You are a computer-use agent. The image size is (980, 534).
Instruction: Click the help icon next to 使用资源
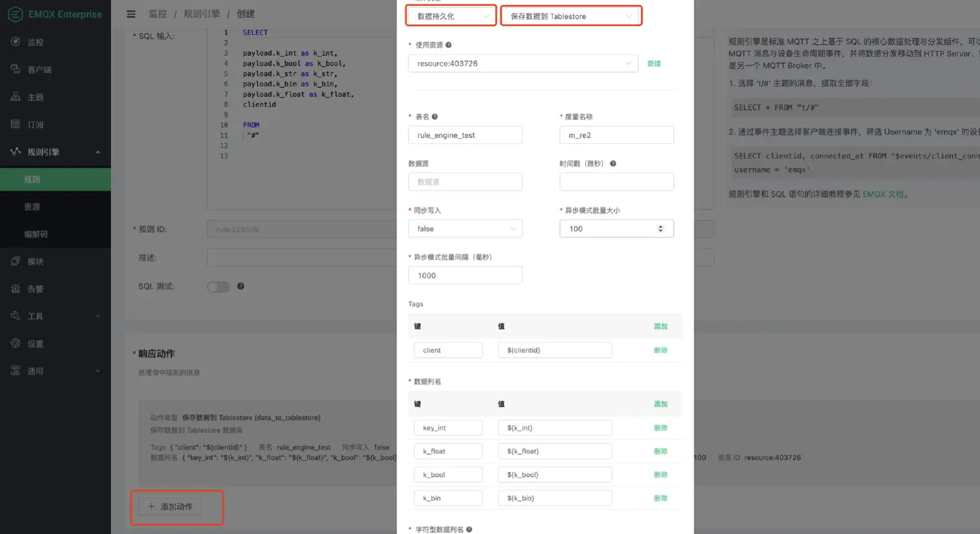(449, 44)
